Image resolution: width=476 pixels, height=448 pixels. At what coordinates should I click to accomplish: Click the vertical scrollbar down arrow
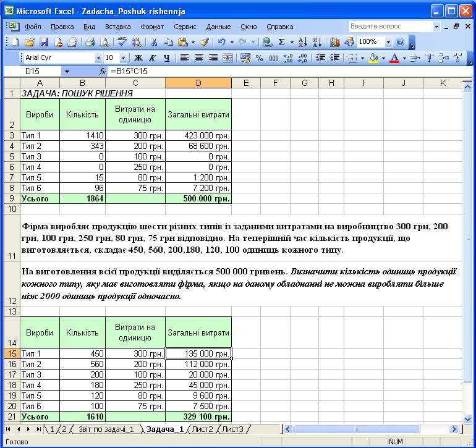click(x=467, y=419)
